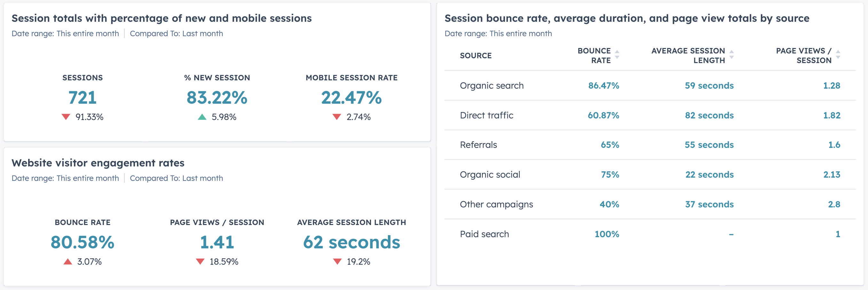Click the Sessions down-trend red triangle

tap(66, 117)
